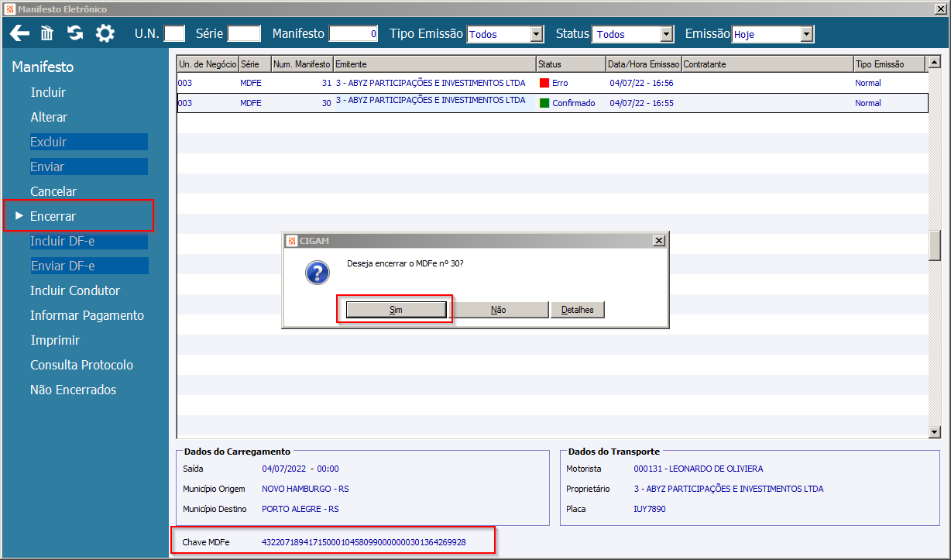Screen dimensions: 951x560
Task: Click the grid scrollbar down arrow
Action: click(934, 432)
